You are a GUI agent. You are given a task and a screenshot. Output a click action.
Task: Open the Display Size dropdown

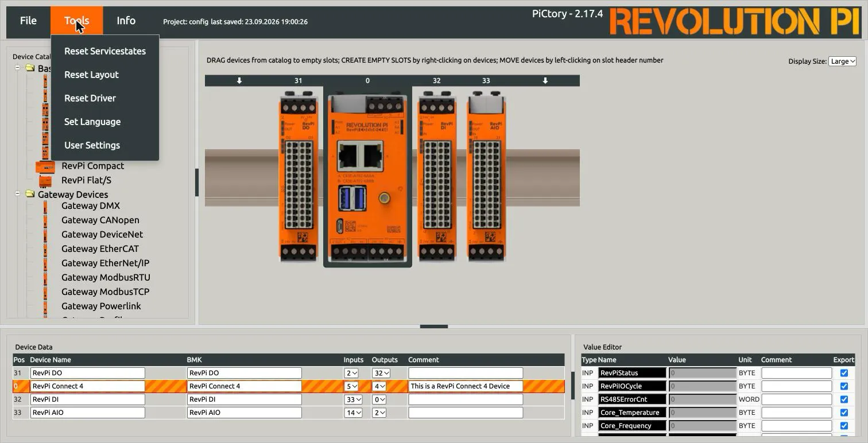click(842, 61)
